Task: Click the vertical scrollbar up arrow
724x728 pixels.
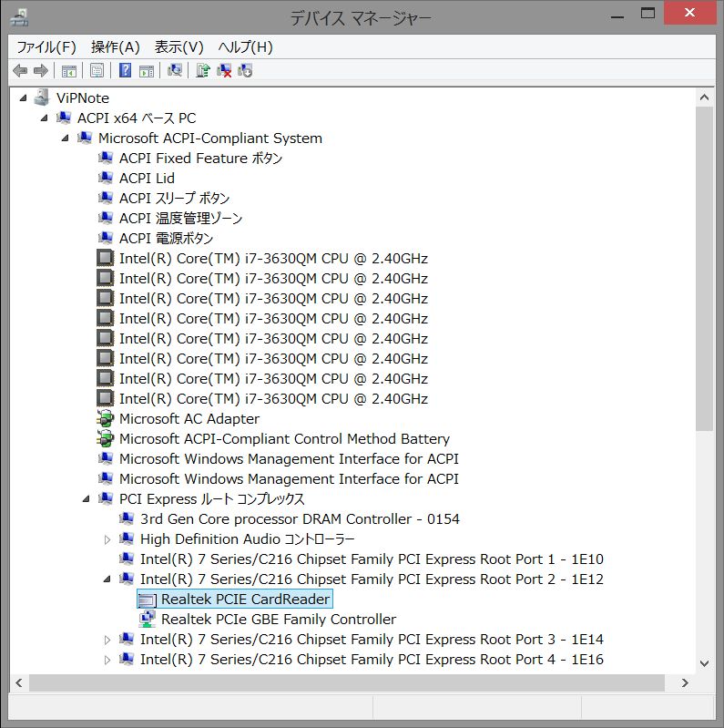Action: (704, 97)
